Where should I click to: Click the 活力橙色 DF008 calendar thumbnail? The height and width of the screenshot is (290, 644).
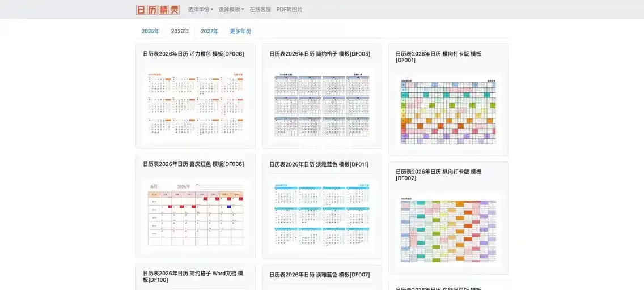[196, 104]
